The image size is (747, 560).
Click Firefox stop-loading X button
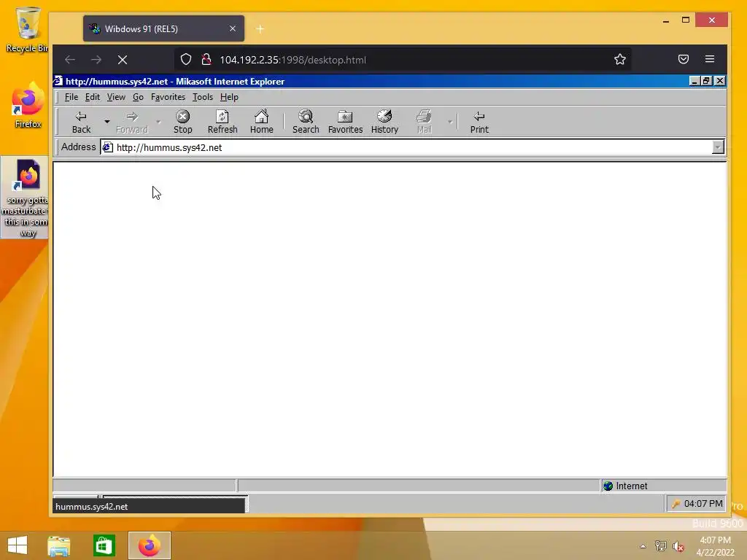[123, 60]
